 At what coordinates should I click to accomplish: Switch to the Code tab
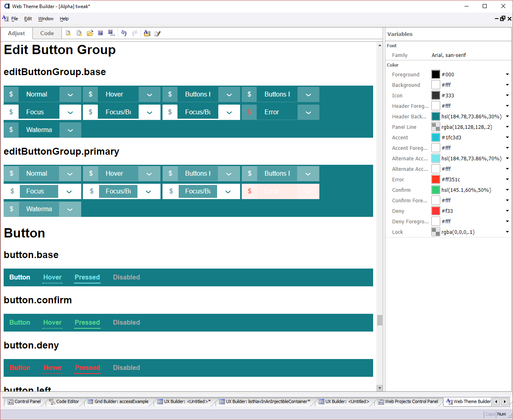(47, 33)
